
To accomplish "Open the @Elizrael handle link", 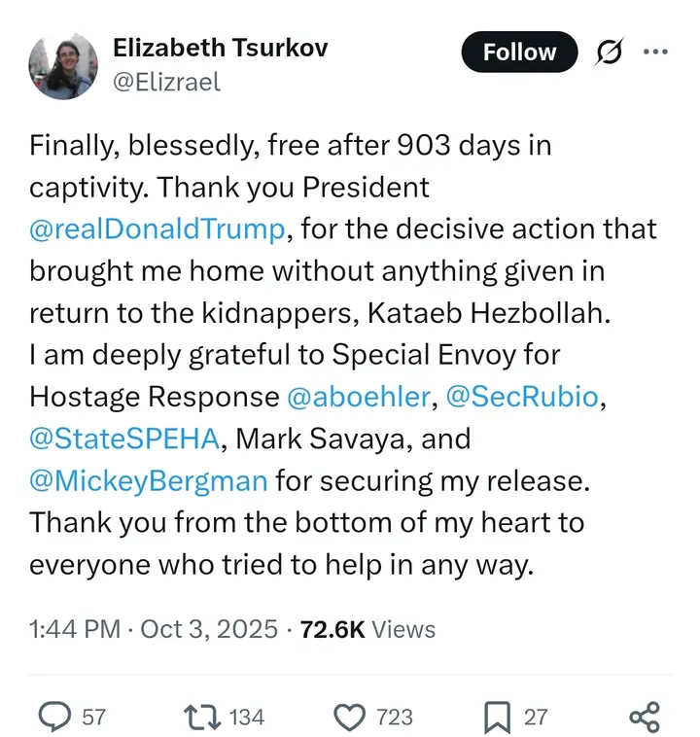I will click(167, 82).
